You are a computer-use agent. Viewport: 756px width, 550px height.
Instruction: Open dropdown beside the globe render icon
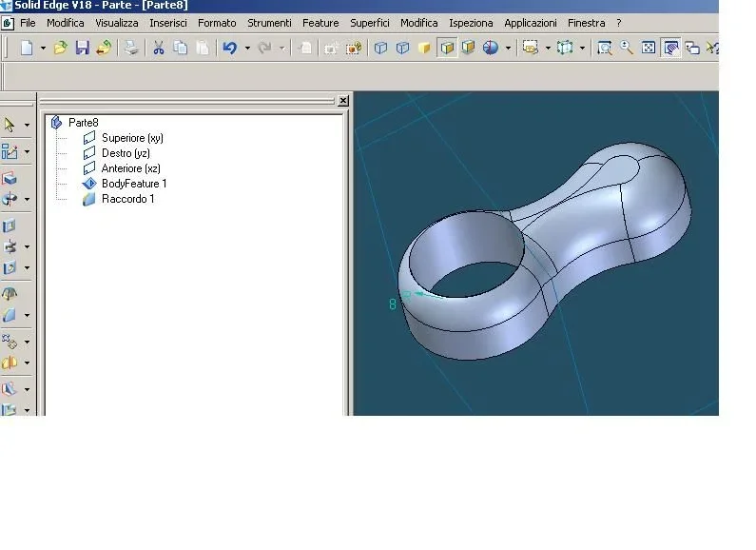coord(508,49)
